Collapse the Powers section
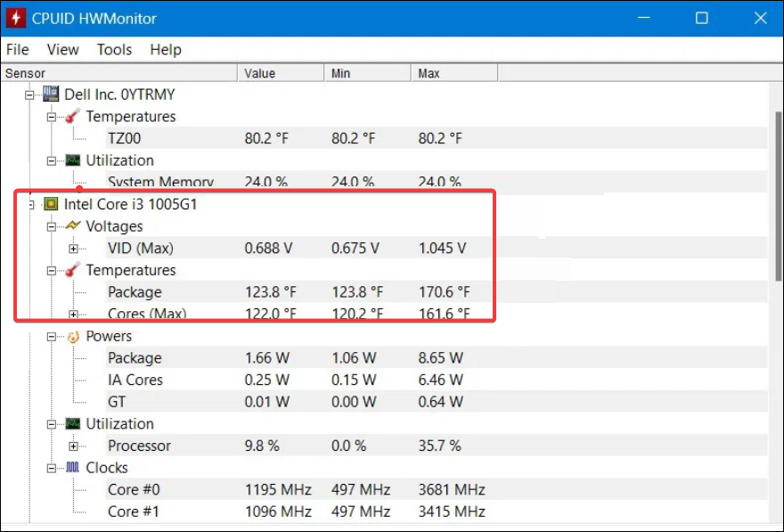This screenshot has height=532, width=784. [x=52, y=336]
